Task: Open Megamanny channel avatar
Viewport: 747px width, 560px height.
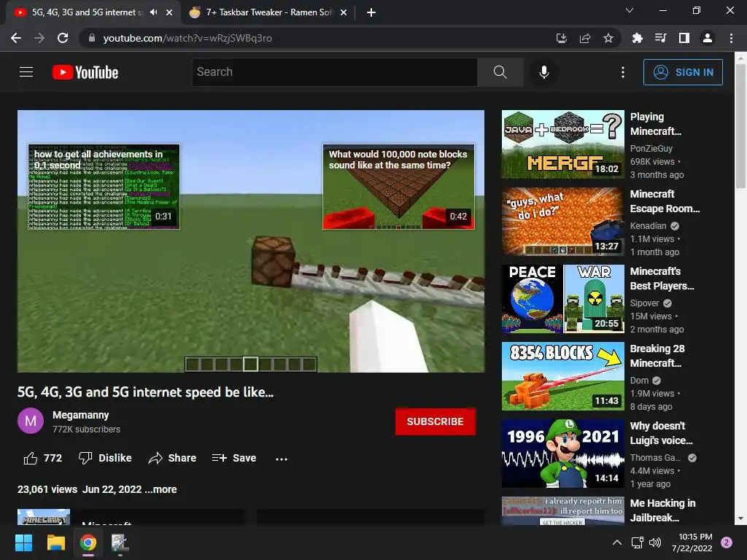Action: coord(31,421)
